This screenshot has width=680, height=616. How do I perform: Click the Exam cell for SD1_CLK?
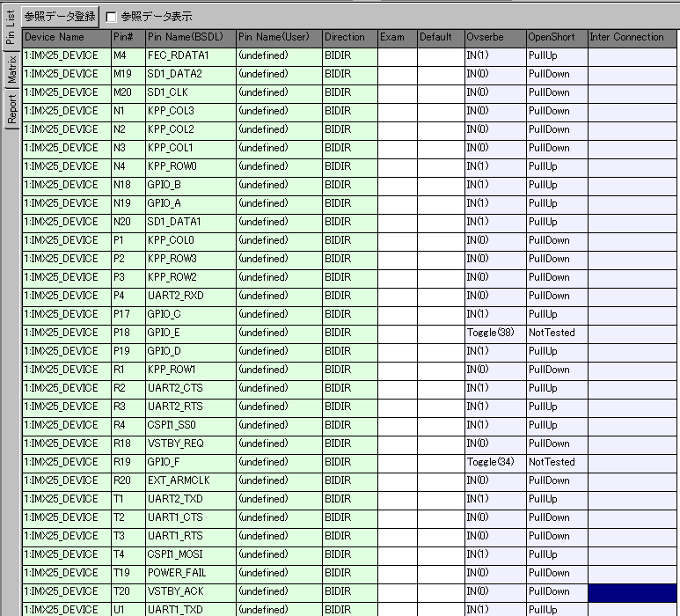[x=397, y=92]
